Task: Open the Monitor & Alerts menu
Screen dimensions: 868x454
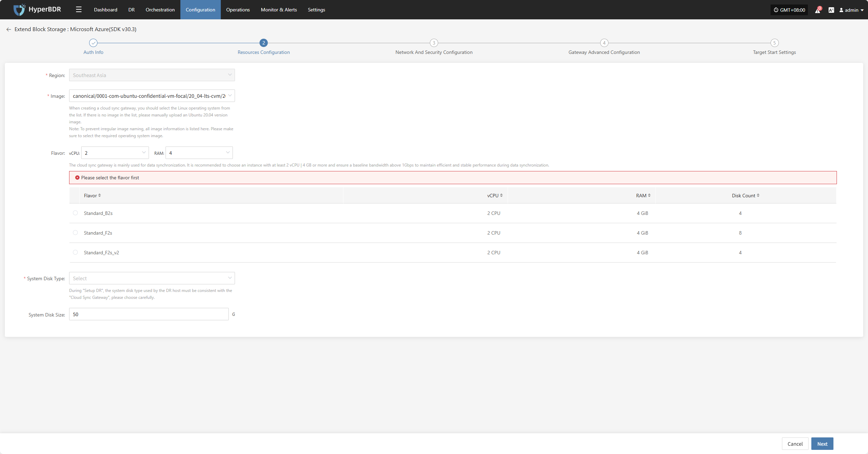Action: 279,10
